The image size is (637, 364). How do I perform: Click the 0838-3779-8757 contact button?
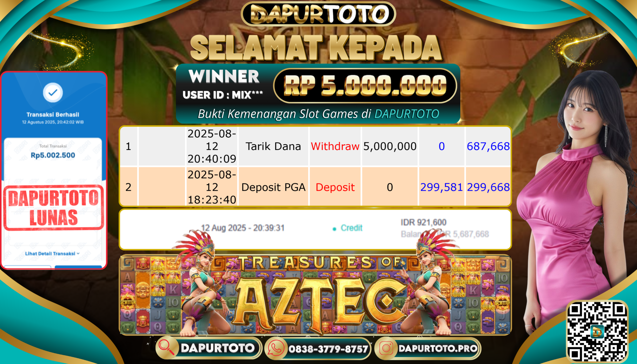tap(318, 348)
